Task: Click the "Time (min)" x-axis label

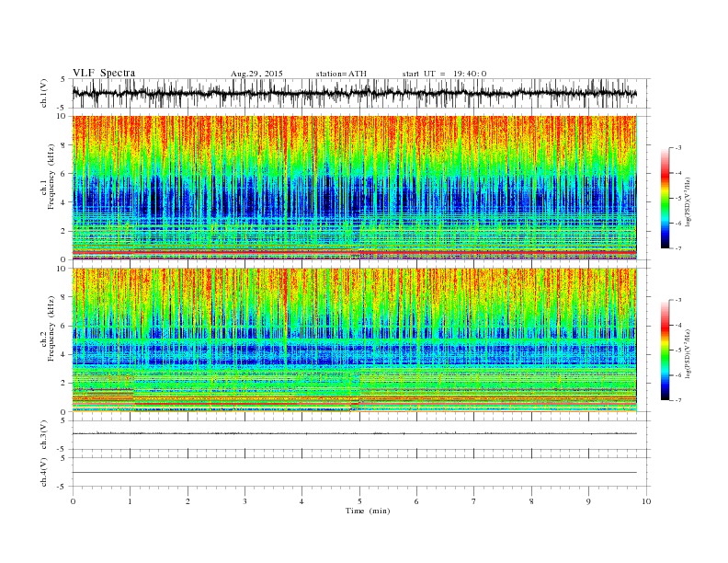Action: click(x=368, y=511)
